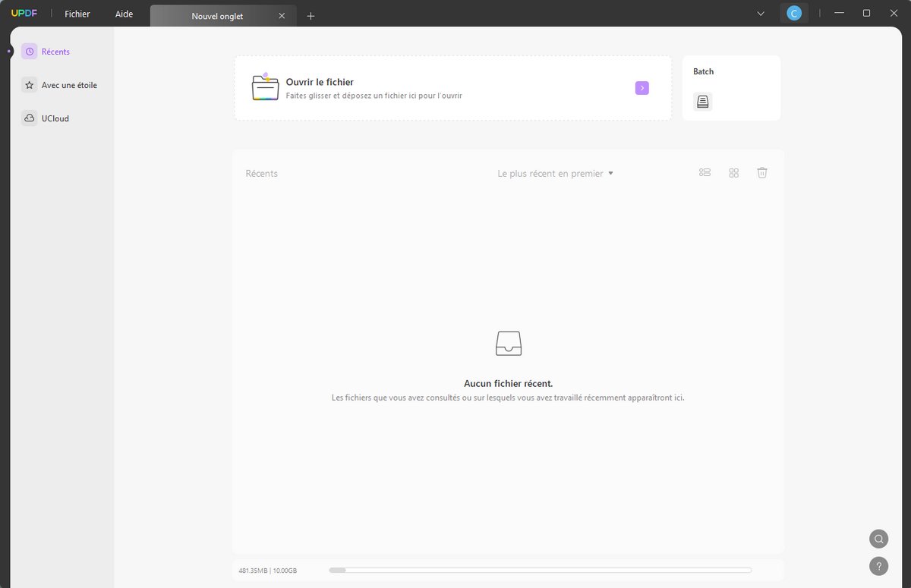This screenshot has height=588, width=911.
Task: Clear recents with the trash icon
Action: coord(762,173)
